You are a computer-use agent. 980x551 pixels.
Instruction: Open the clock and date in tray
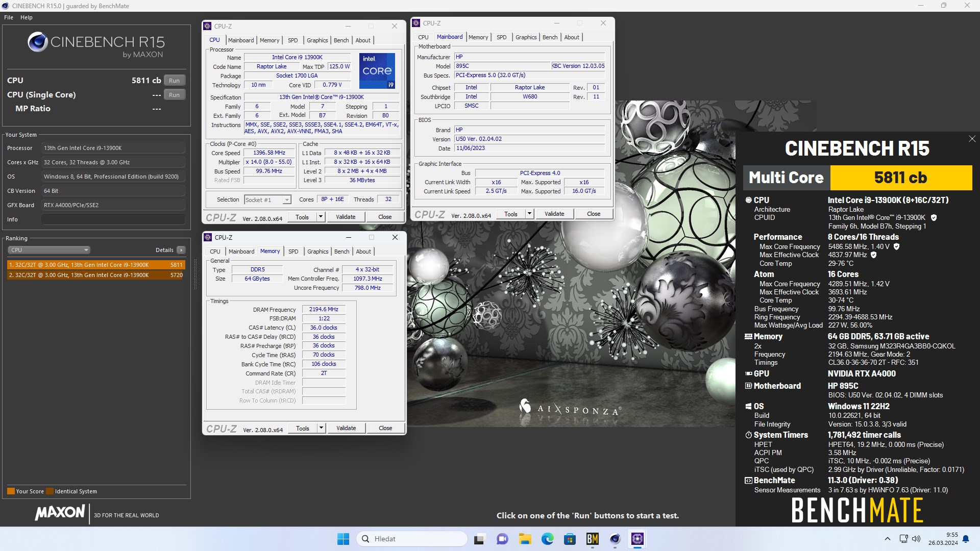943,539
